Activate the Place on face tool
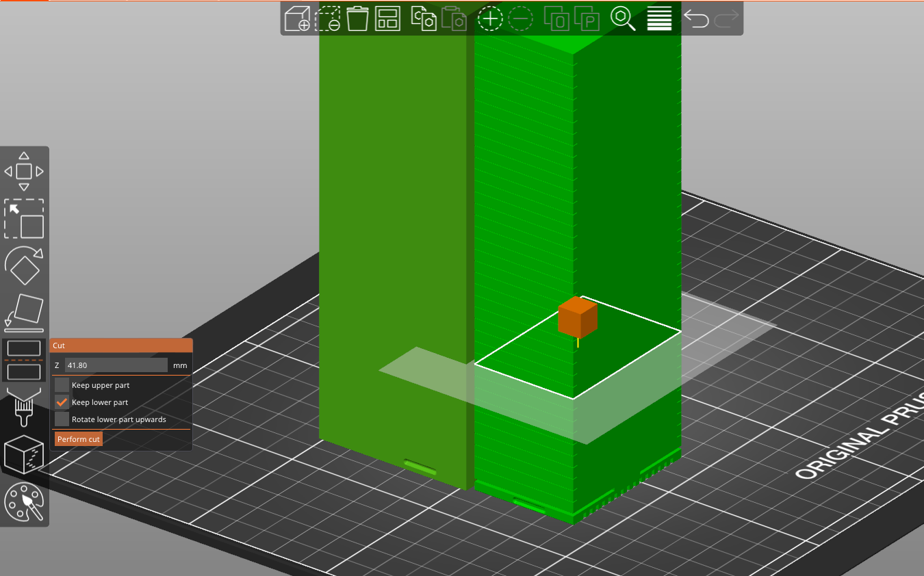 tap(24, 313)
